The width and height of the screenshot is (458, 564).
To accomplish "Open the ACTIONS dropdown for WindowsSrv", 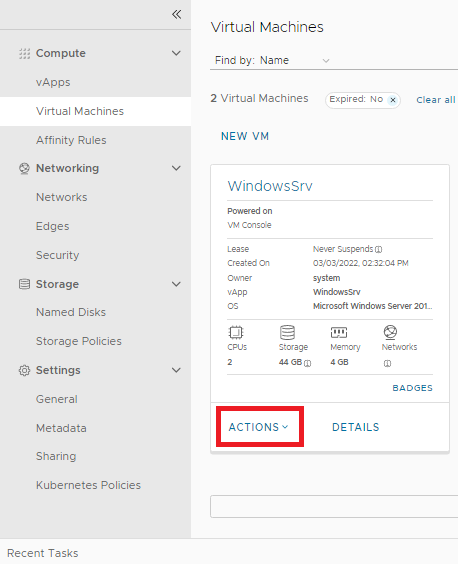I will click(x=259, y=427).
